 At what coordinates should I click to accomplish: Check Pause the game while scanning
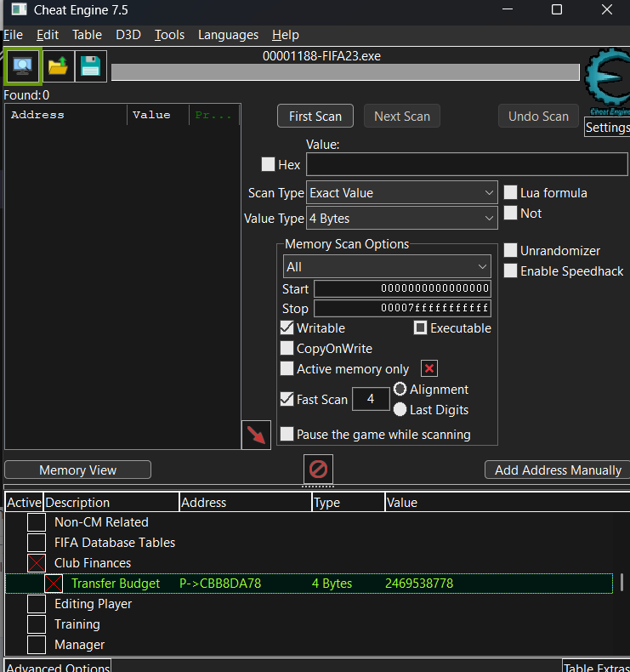pos(287,434)
